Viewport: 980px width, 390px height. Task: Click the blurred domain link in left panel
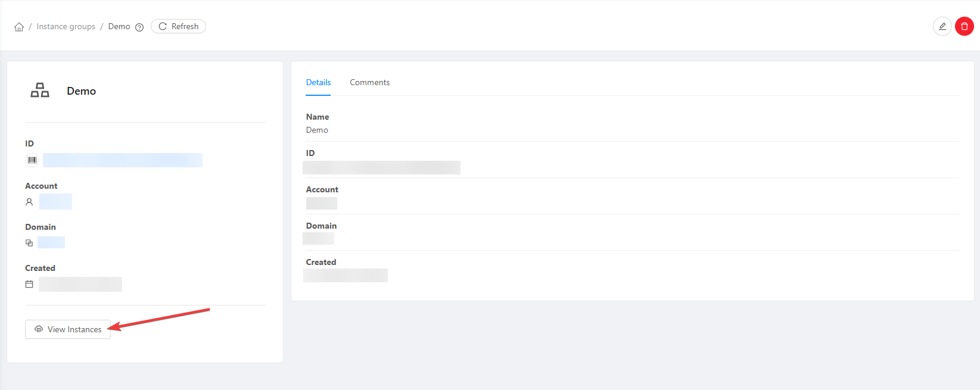click(51, 242)
